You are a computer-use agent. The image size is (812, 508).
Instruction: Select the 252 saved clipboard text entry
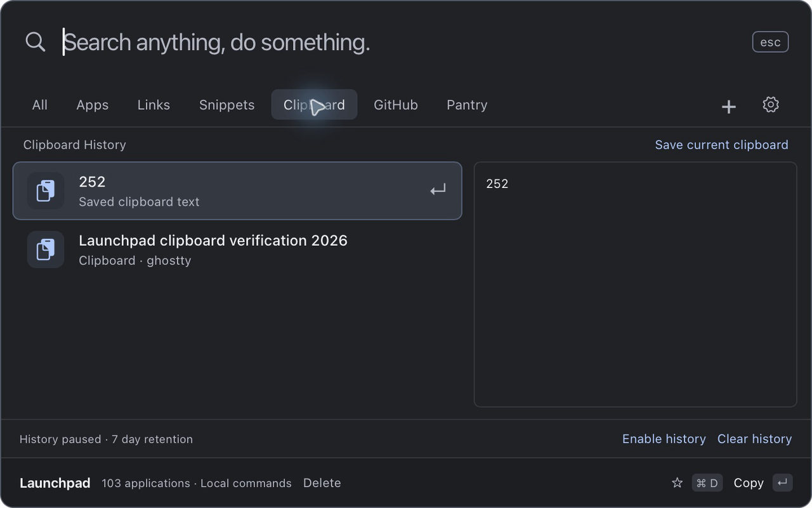pos(237,190)
